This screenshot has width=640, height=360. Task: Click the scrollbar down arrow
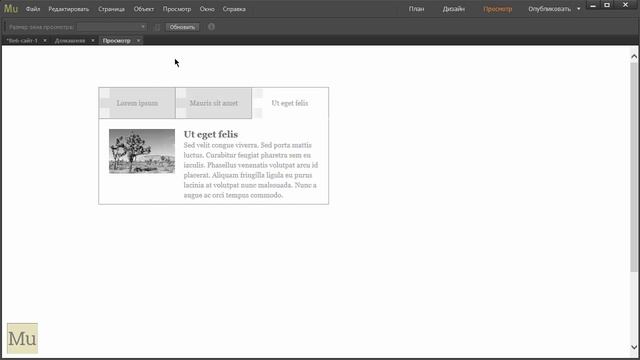634,347
